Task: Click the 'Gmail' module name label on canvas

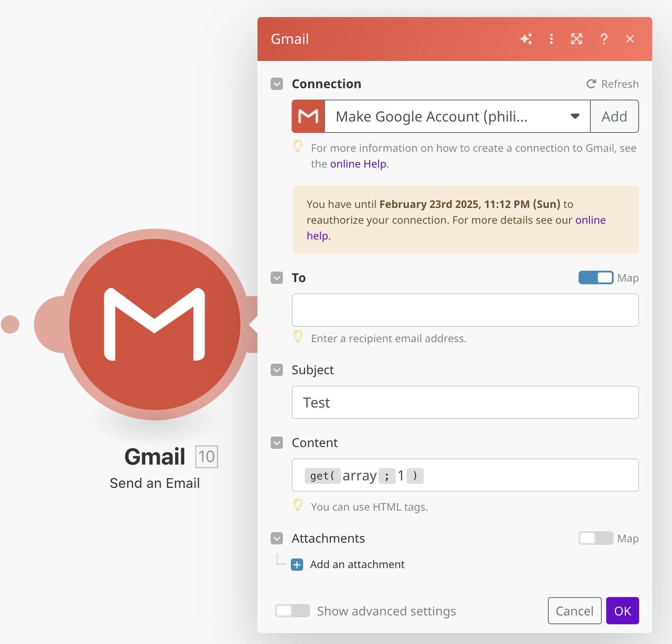Action: [155, 457]
